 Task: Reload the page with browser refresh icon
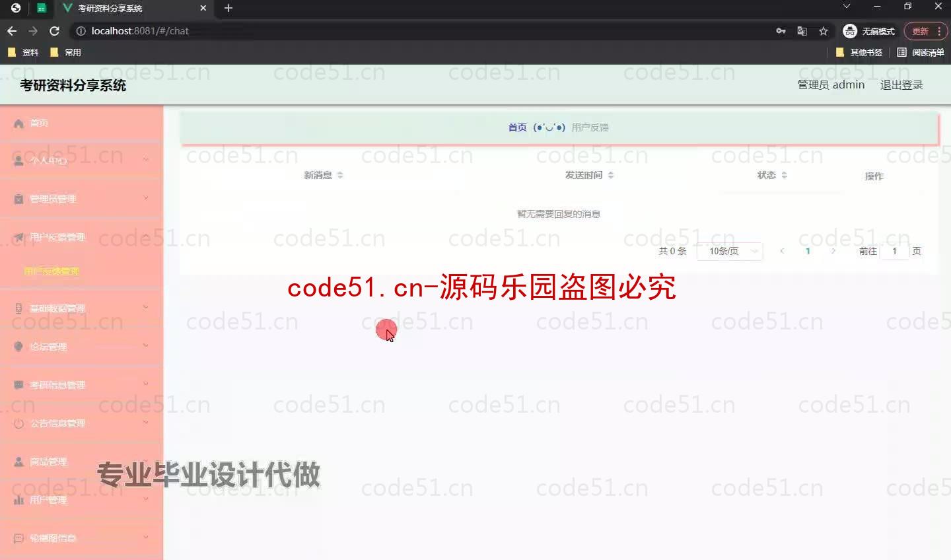(55, 31)
